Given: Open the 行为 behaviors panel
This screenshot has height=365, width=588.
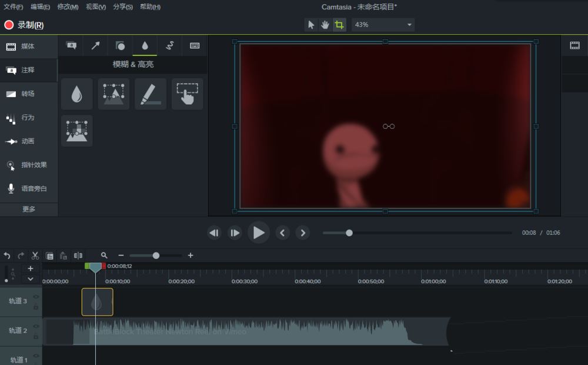Looking at the screenshot, I should pyautogui.click(x=28, y=118).
